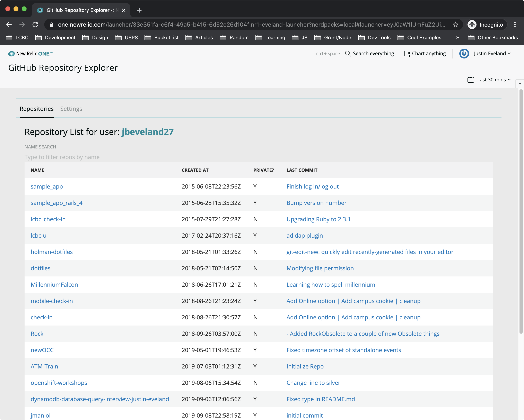Image resolution: width=524 pixels, height=420 pixels.
Task: Reload the current page
Action: click(35, 25)
